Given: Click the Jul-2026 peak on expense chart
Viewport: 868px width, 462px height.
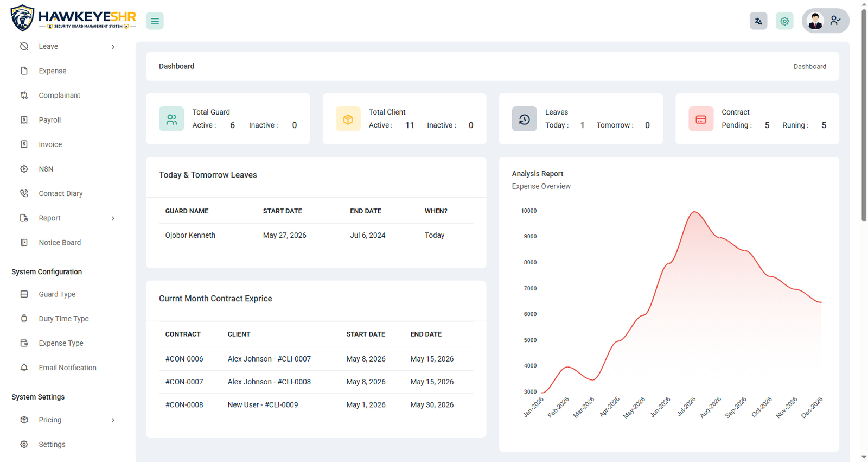Looking at the screenshot, I should [x=694, y=212].
